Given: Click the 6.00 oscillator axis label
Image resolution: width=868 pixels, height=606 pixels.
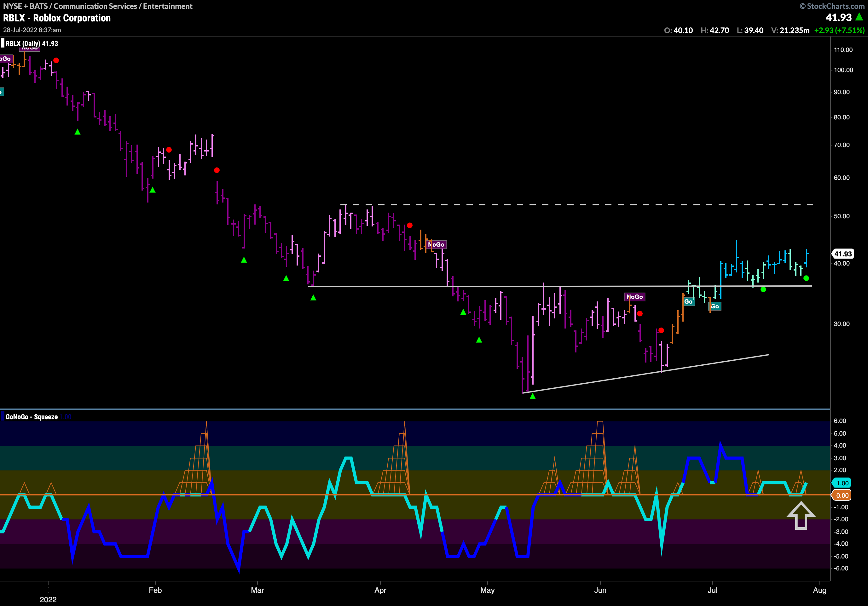Looking at the screenshot, I should tap(840, 421).
